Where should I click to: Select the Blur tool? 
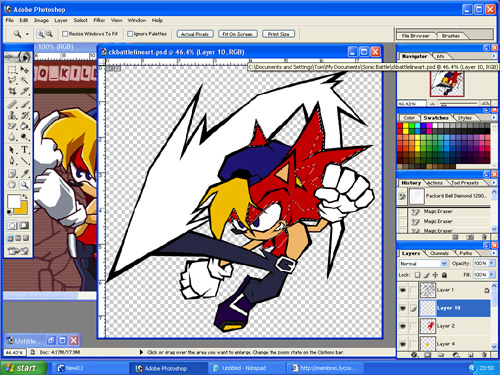tap(12, 137)
